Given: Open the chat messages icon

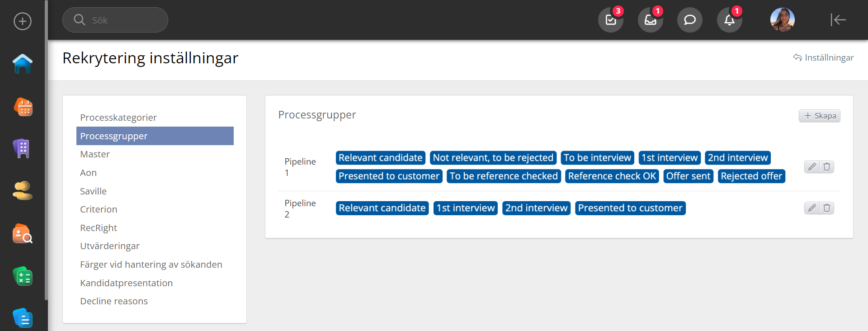Looking at the screenshot, I should [x=689, y=20].
